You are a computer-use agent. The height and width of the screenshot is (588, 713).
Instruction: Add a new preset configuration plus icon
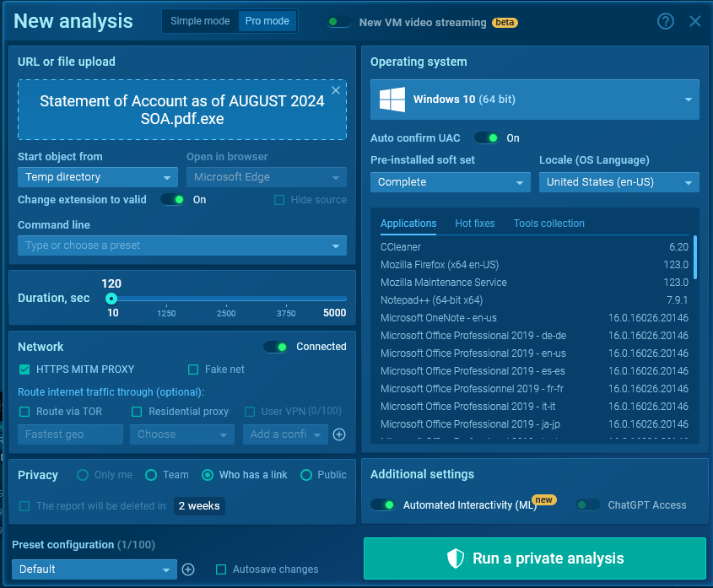[x=188, y=569]
